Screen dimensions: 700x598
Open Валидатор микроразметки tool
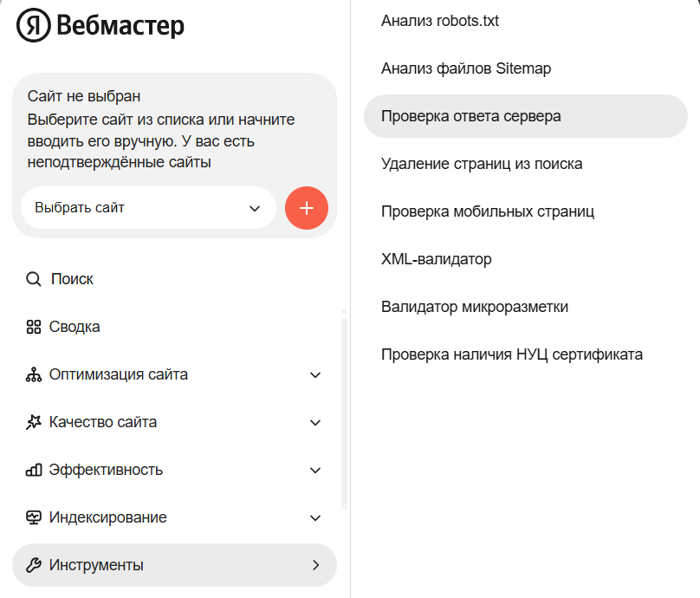tap(475, 307)
